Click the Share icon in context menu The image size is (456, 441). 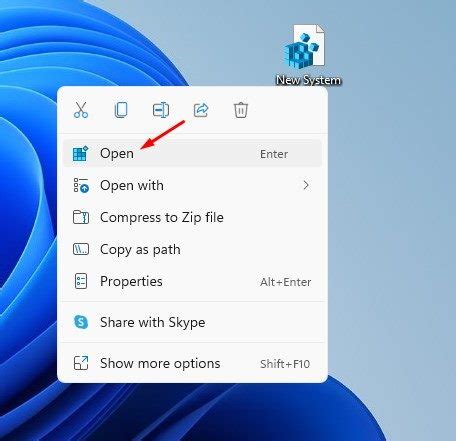(201, 110)
